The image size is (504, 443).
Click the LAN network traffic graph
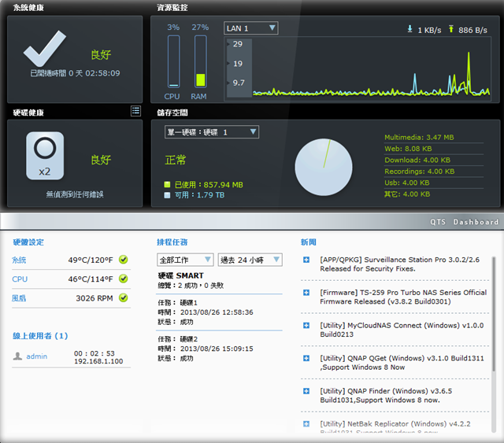point(358,68)
